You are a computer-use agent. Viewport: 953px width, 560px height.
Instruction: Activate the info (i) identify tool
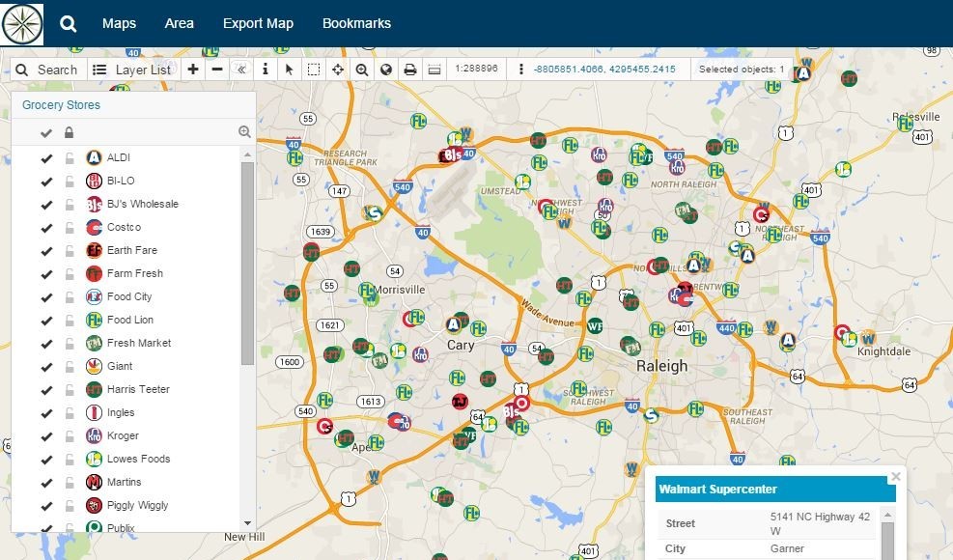[265, 70]
